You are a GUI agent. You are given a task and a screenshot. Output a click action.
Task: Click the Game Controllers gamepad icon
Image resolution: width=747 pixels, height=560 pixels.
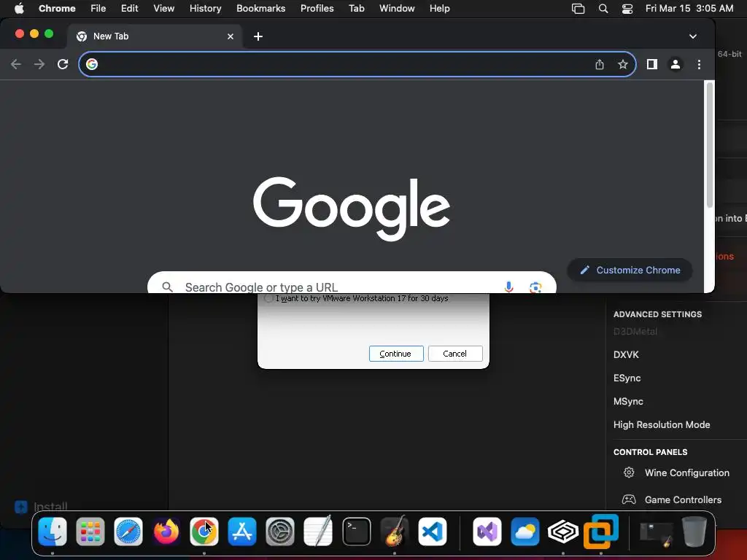click(x=629, y=499)
